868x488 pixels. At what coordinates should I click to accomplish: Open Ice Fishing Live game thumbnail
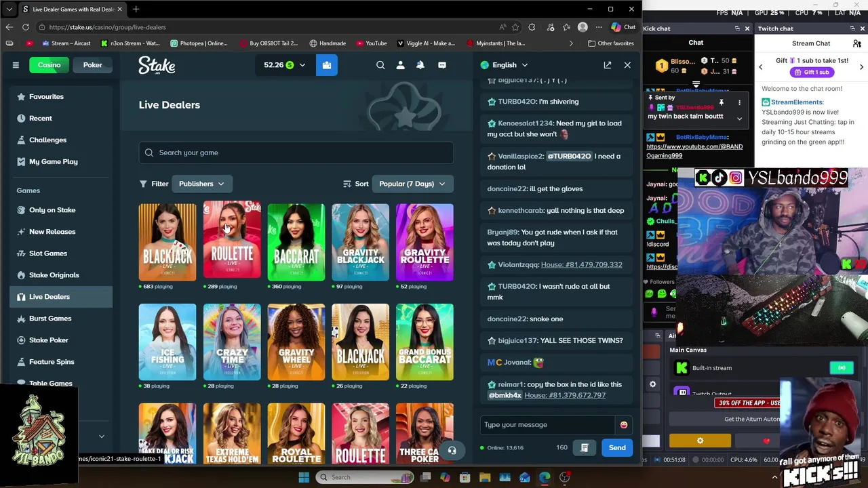[x=167, y=342]
